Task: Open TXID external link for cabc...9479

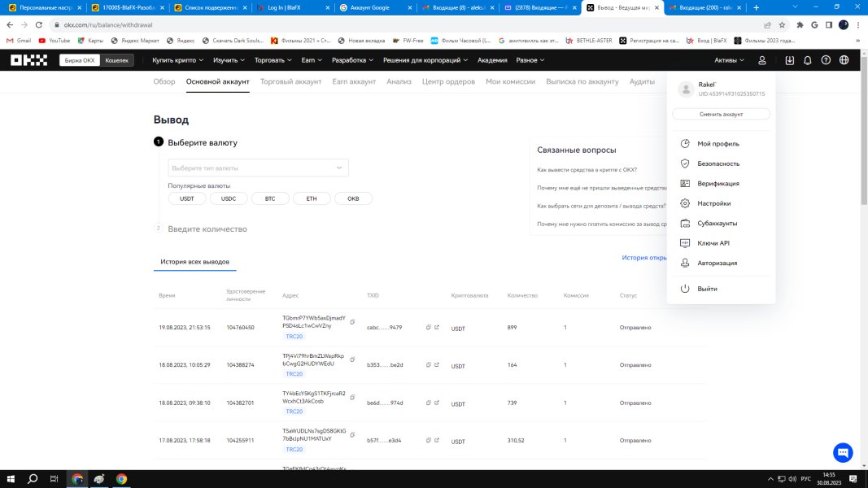Action: coord(437,327)
